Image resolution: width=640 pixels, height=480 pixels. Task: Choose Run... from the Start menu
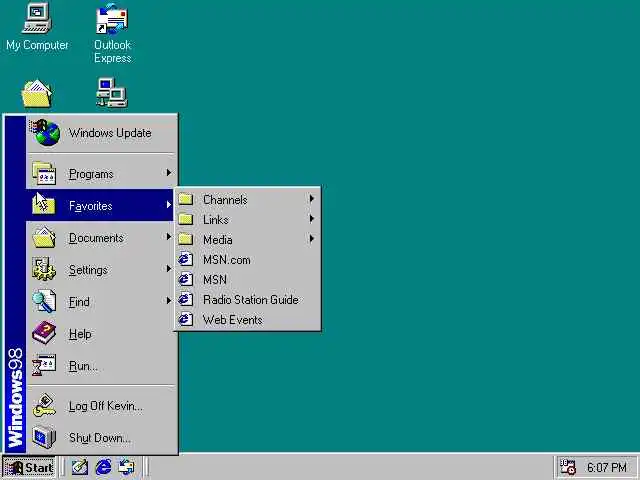click(101, 365)
